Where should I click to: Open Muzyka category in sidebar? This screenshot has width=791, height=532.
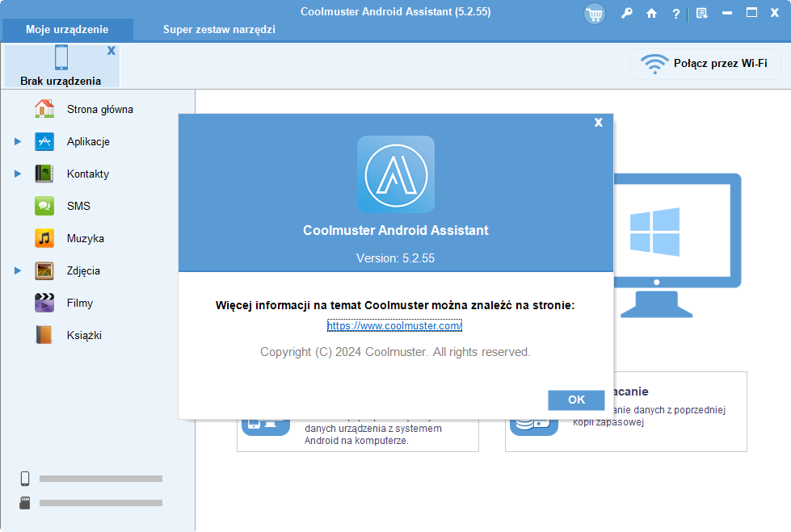[86, 238]
